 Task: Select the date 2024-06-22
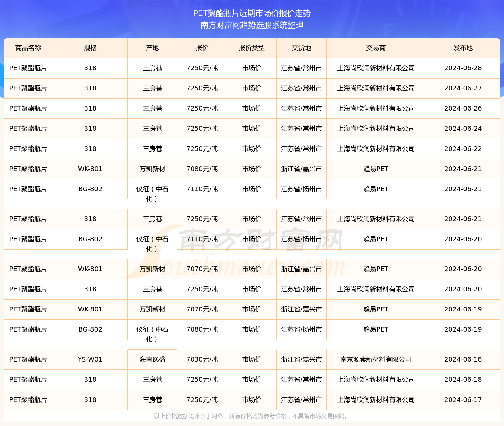[x=463, y=149]
